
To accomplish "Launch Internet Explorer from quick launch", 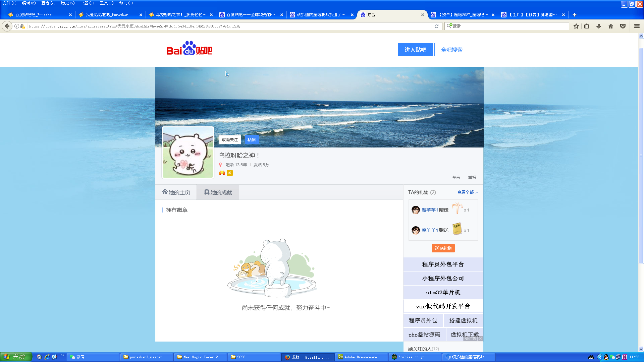I will pyautogui.click(x=47, y=357).
